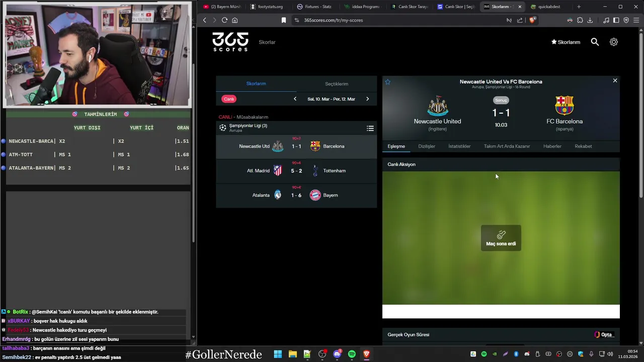The width and height of the screenshot is (644, 362).
Task: Open the star Skorlarım link in header
Action: click(x=566, y=42)
